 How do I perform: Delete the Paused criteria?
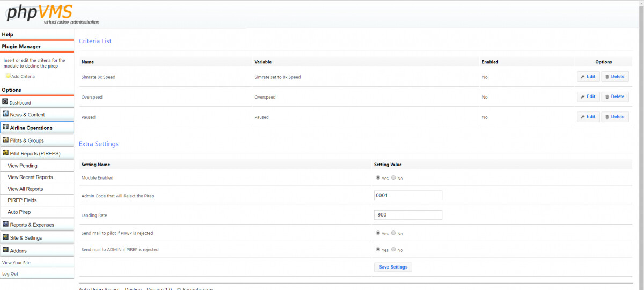614,117
